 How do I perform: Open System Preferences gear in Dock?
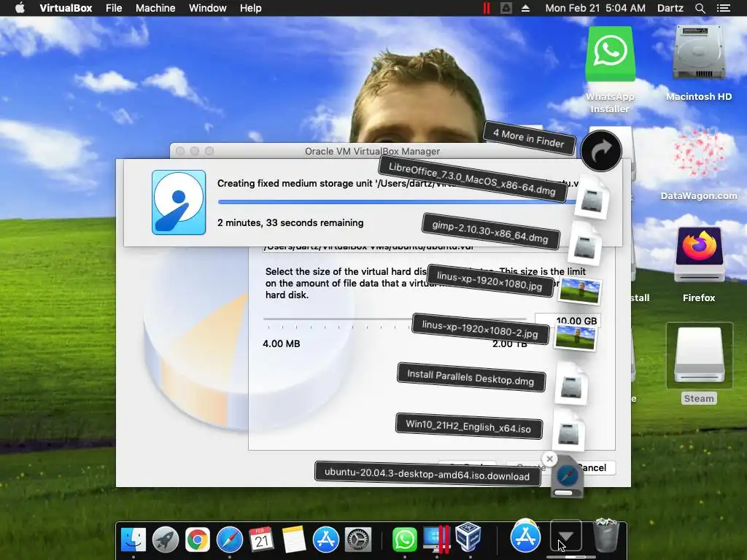tap(357, 540)
